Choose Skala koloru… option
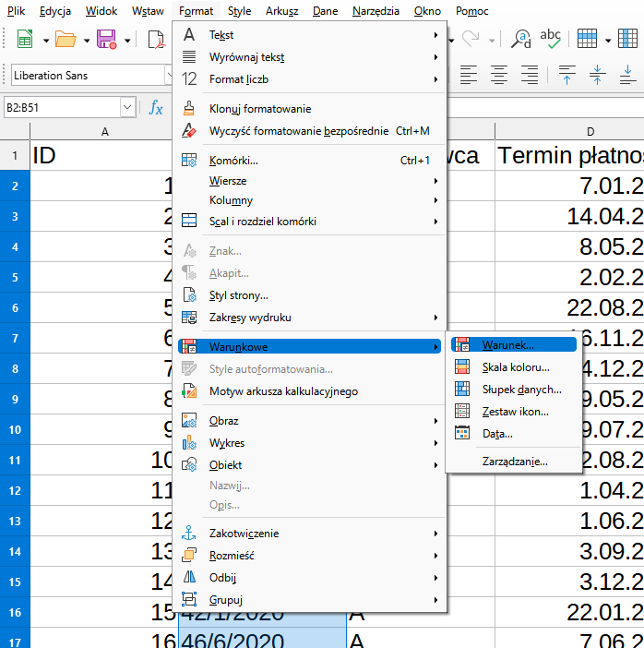 click(515, 367)
